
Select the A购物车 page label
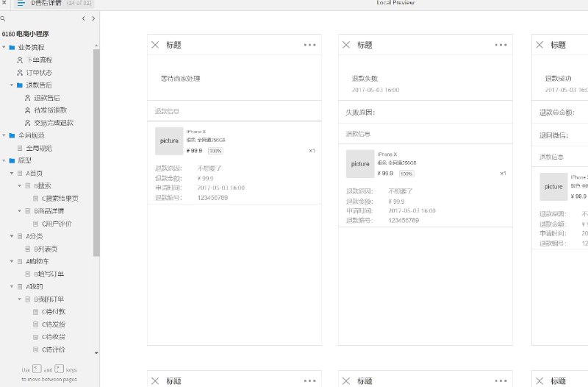coord(37,261)
